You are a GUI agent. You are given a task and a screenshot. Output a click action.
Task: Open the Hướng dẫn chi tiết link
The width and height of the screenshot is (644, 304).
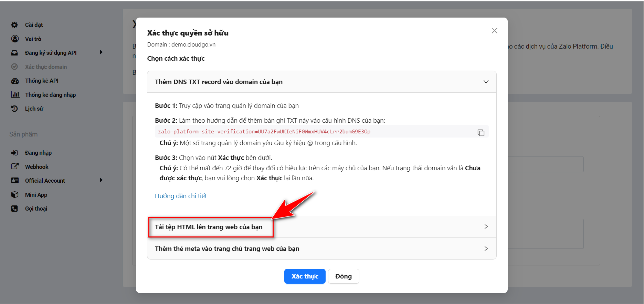point(181,196)
